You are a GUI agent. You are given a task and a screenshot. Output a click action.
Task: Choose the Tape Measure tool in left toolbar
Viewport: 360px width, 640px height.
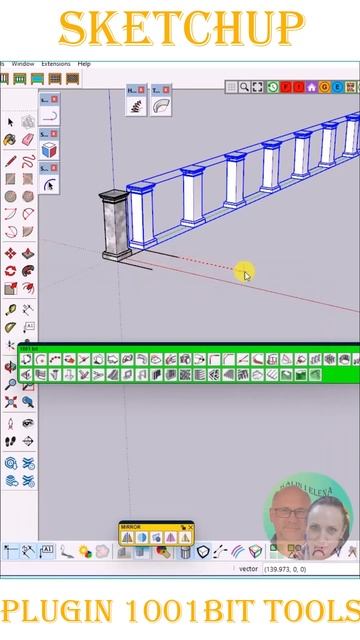[10, 310]
